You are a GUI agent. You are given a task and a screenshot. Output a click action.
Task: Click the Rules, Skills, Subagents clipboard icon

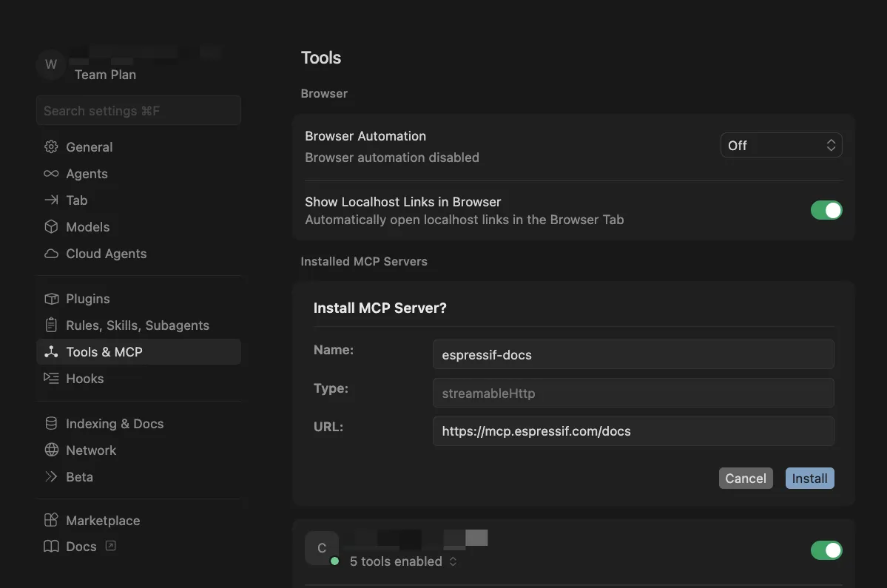[x=51, y=325]
